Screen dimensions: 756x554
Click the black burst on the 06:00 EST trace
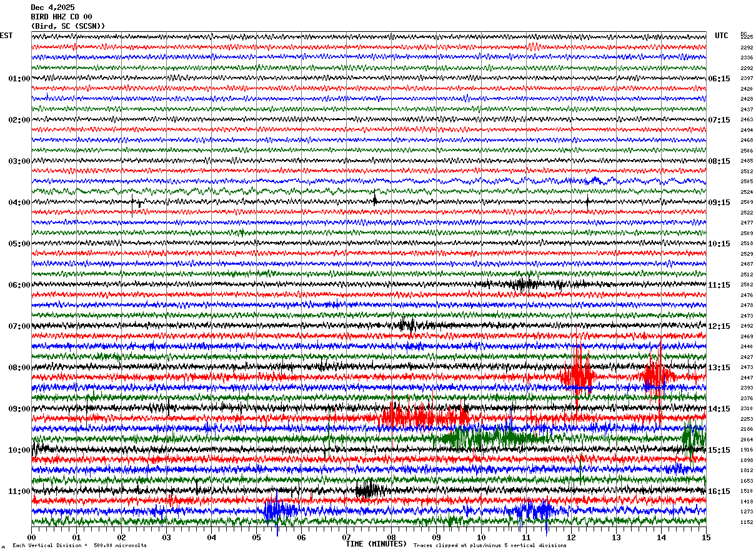coord(524,285)
